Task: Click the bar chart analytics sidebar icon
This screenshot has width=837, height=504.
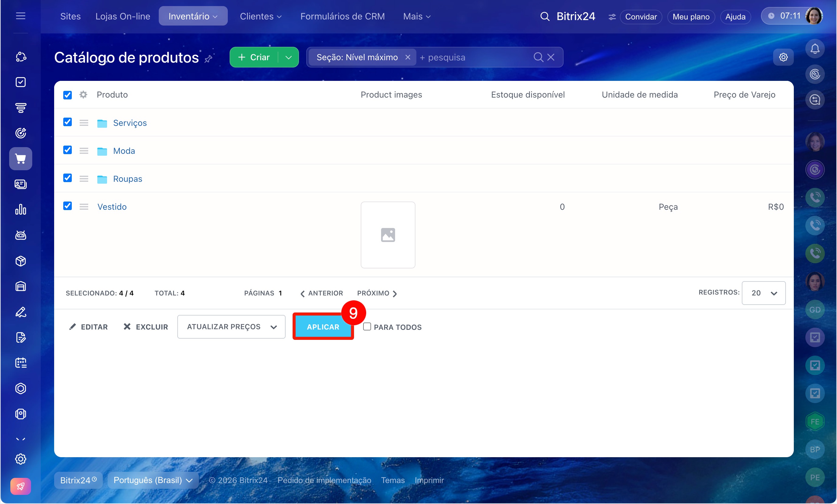Action: (x=20, y=209)
